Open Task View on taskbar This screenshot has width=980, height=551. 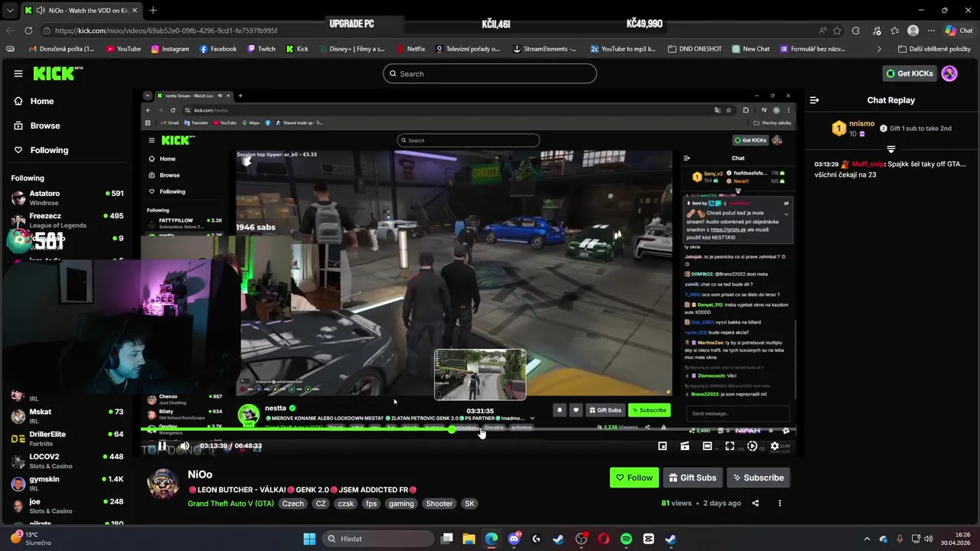tap(447, 539)
